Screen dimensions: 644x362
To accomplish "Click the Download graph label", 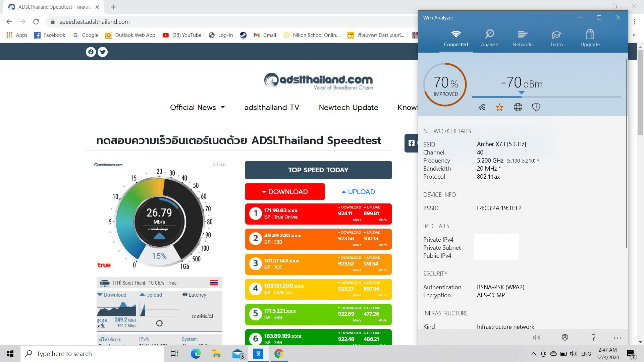I will (112, 295).
